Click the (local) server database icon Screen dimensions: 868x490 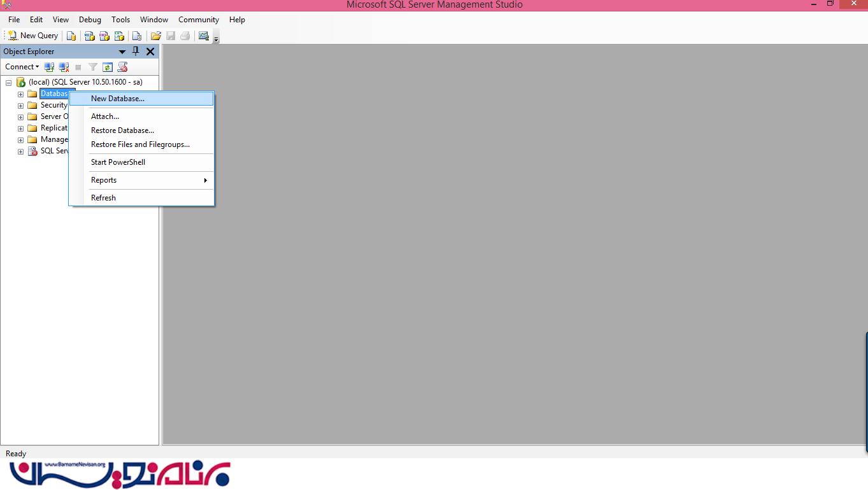[20, 82]
